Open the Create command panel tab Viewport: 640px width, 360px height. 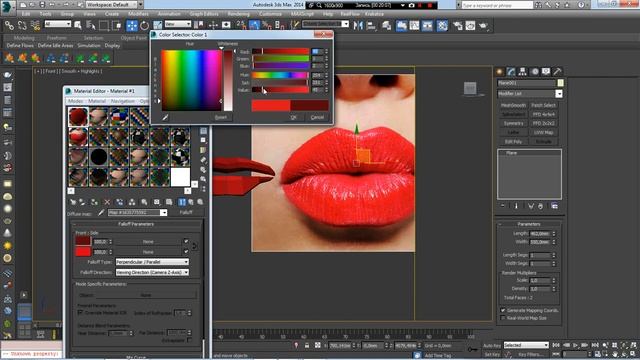click(x=500, y=71)
